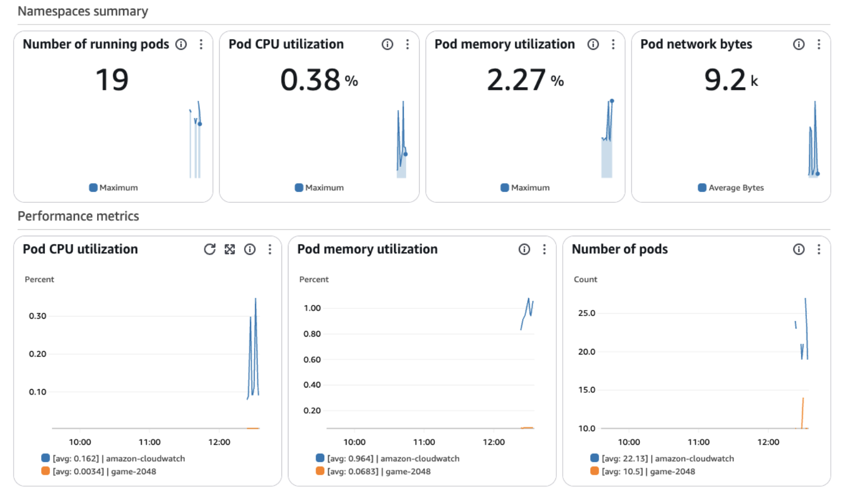Refresh the Pod CPU utilization chart
Viewport: 847px width, 504px height.
coord(210,249)
